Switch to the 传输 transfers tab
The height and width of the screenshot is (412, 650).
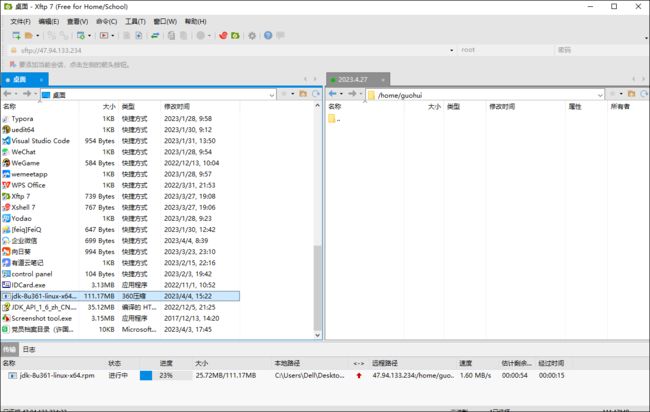[x=10, y=349]
